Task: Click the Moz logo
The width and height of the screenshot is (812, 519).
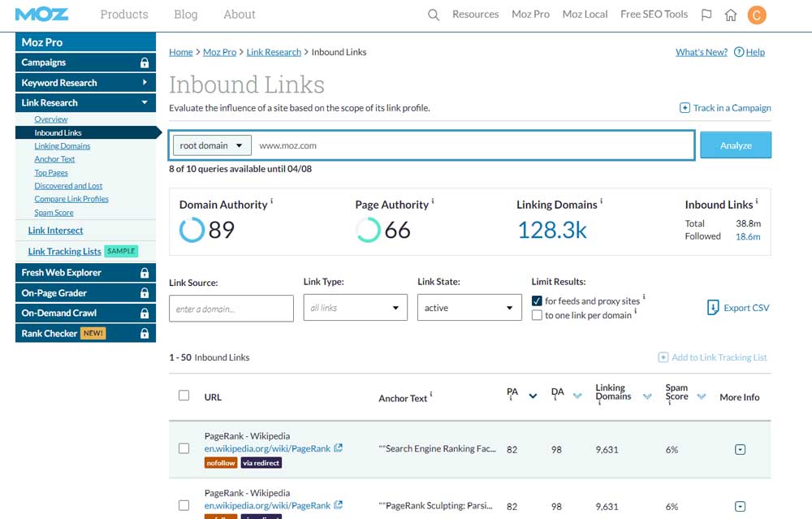Action: (x=41, y=15)
